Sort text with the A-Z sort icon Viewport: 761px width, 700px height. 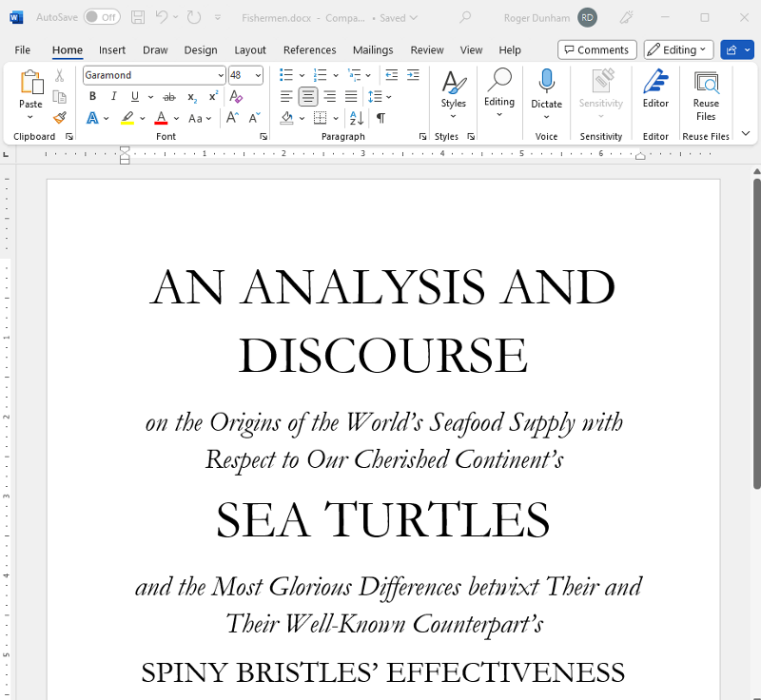pyautogui.click(x=357, y=118)
